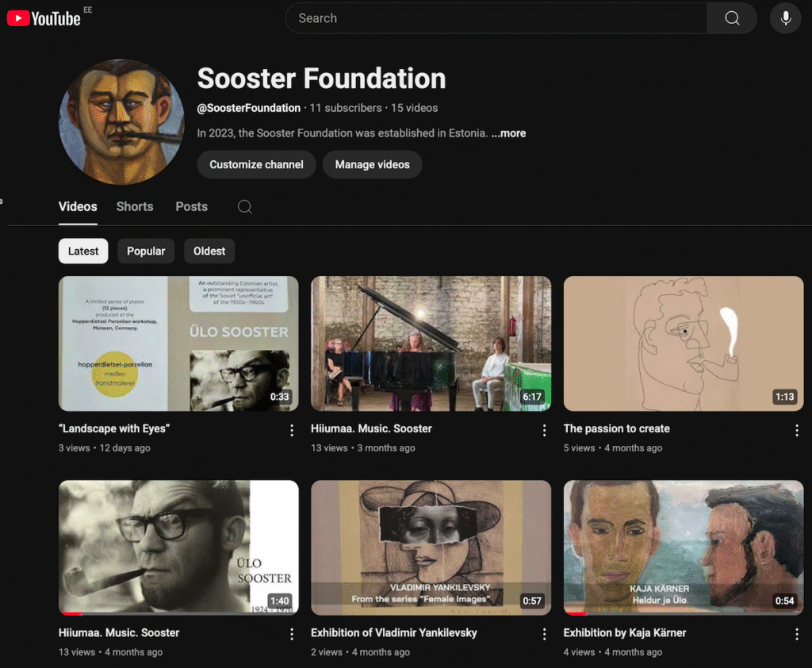Open the channel search magnifier icon
Screen dimensions: 812x668
pos(245,207)
